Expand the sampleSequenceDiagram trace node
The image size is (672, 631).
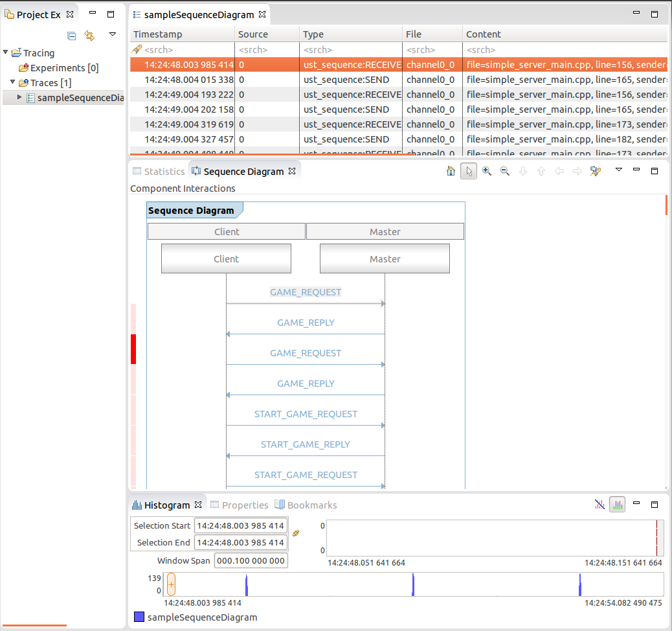(19, 97)
